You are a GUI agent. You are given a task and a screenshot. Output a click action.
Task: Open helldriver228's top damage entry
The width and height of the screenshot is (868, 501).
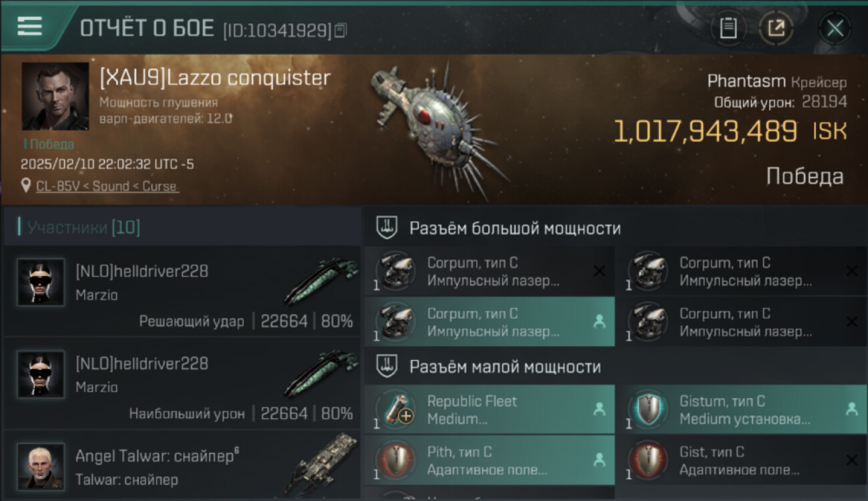pos(182,383)
